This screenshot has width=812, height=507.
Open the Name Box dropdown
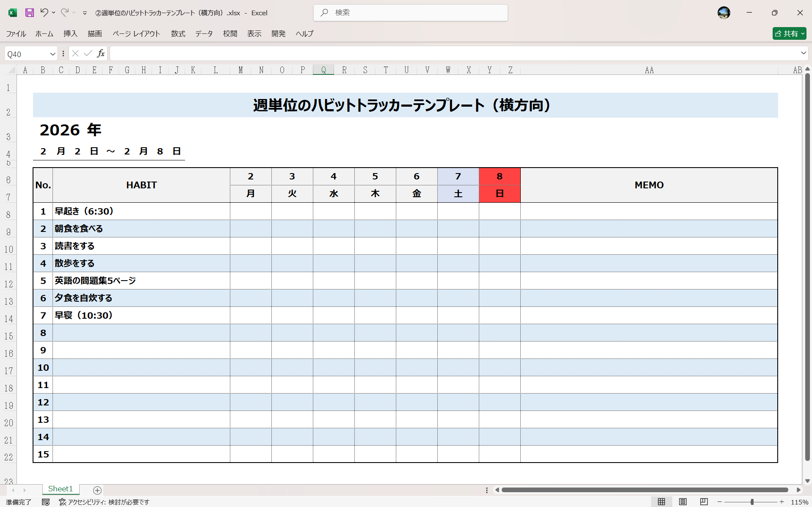[52, 53]
